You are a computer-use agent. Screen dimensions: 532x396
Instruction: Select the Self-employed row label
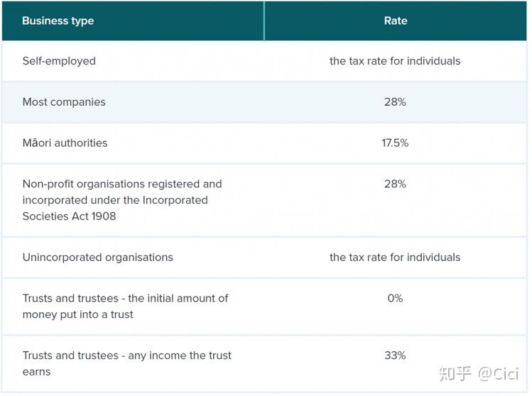pos(59,61)
